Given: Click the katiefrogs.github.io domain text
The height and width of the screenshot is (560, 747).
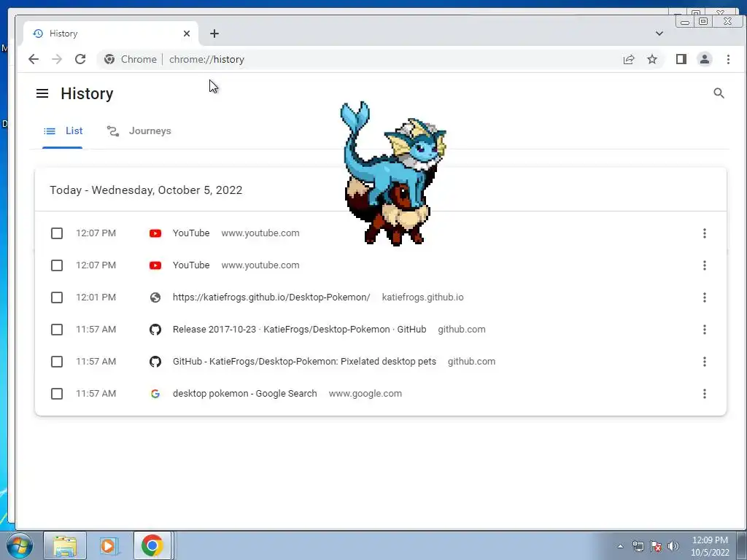Looking at the screenshot, I should point(422,297).
